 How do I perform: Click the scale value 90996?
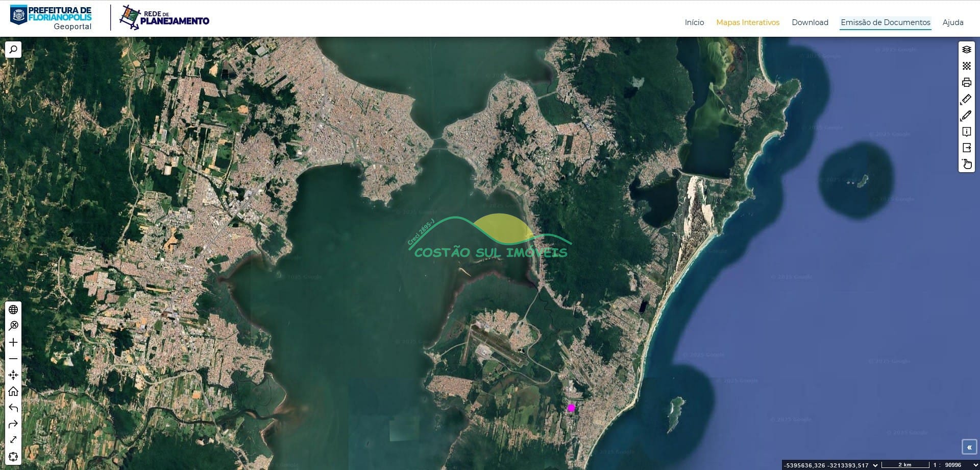953,465
